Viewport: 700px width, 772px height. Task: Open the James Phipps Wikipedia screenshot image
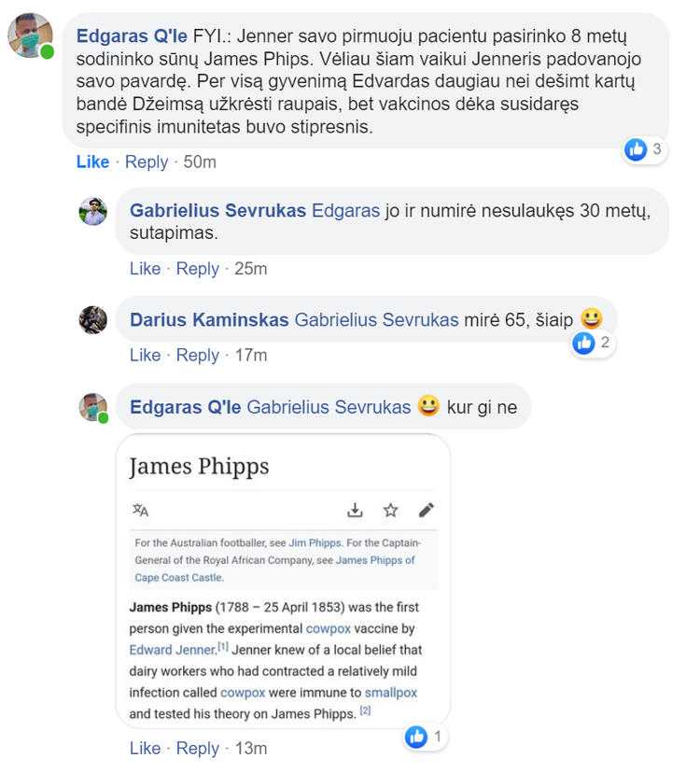coord(283,581)
